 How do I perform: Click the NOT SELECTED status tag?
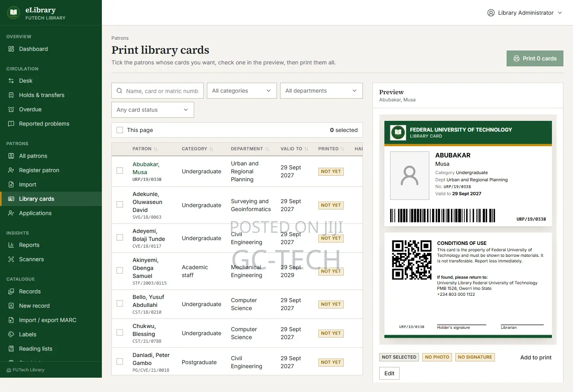[399, 357]
